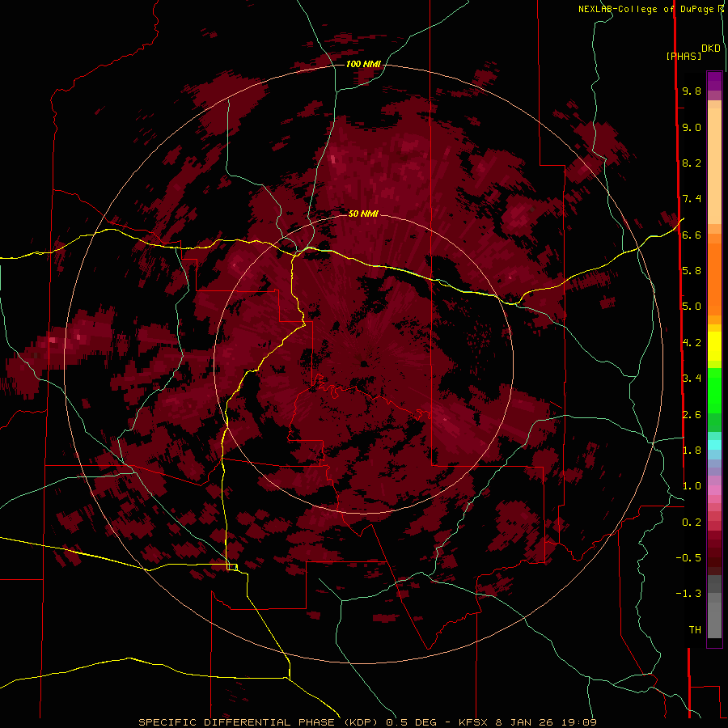728x728 pixels.
Task: Click the [PHAS] legend header
Action: point(684,57)
